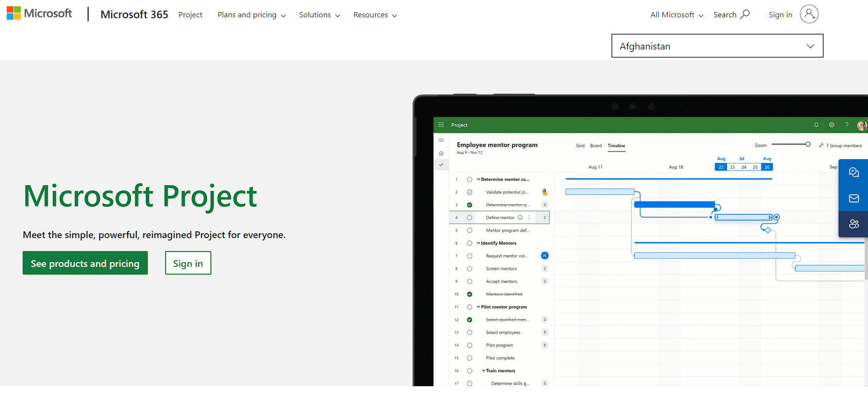Mark Pilot complete task done
The width and height of the screenshot is (868, 404).
(469, 358)
